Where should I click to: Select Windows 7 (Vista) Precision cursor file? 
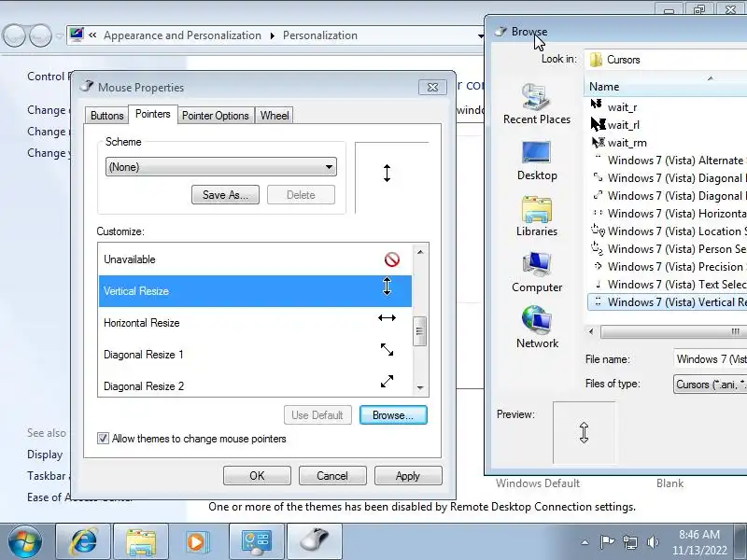[x=668, y=267]
